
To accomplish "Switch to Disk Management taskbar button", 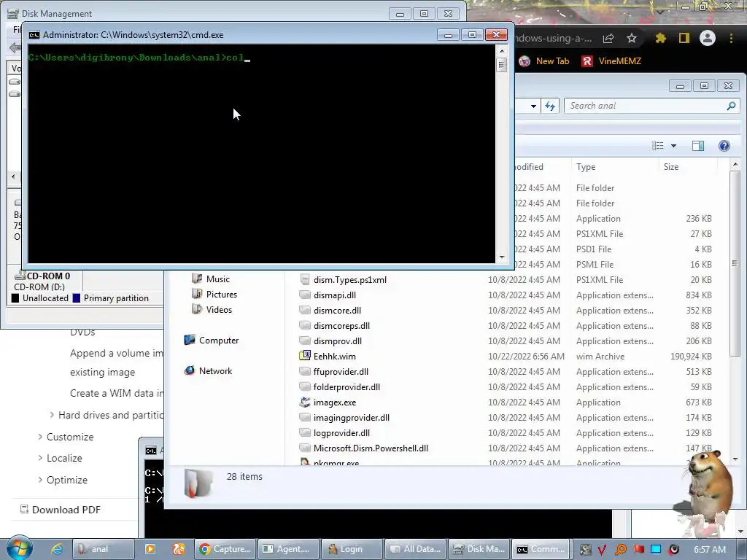I will (x=479, y=549).
